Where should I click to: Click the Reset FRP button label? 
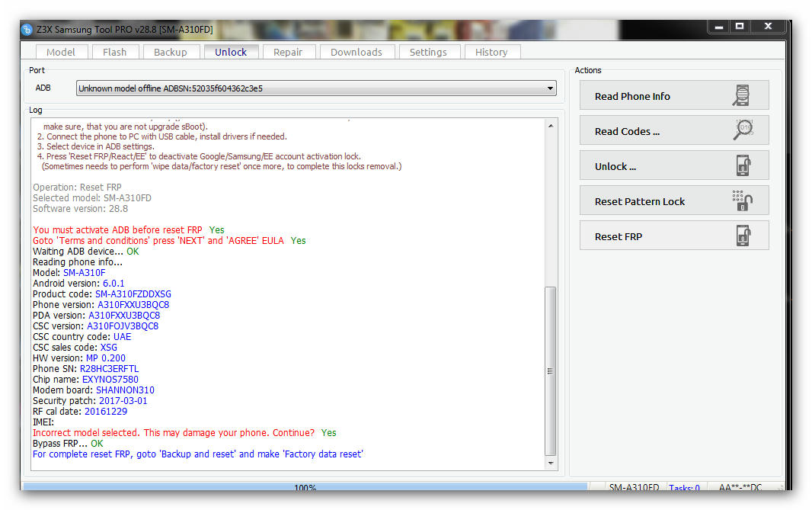619,237
